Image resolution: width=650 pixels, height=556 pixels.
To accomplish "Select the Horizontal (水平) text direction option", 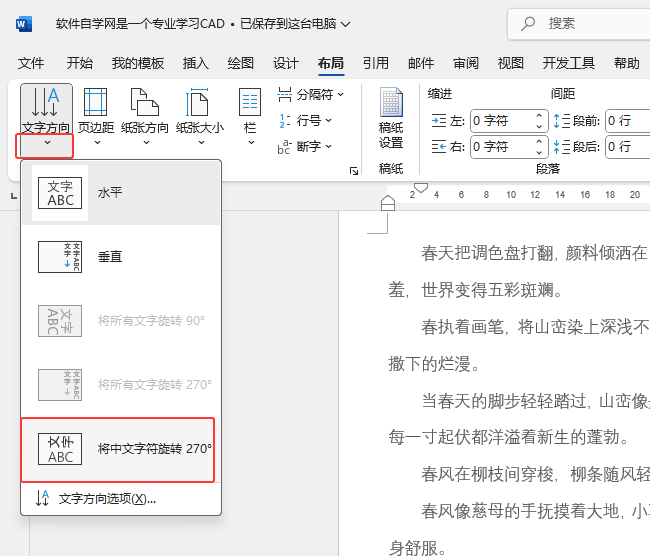I will coord(121,193).
